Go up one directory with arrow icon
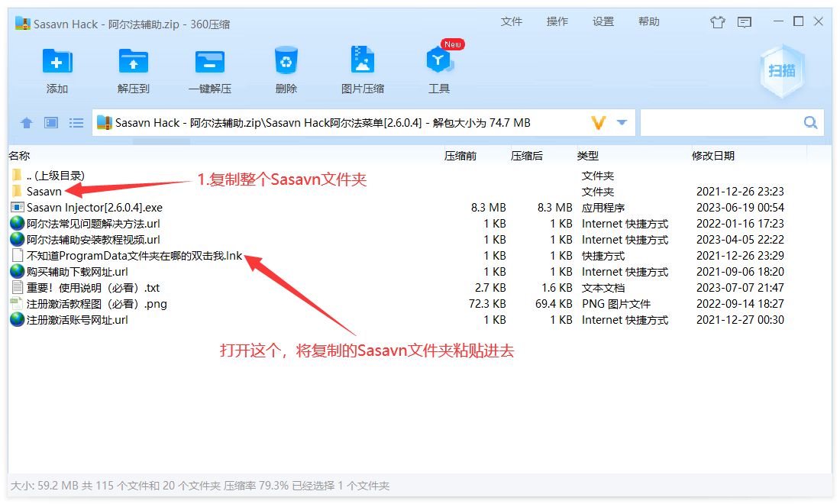 point(26,123)
